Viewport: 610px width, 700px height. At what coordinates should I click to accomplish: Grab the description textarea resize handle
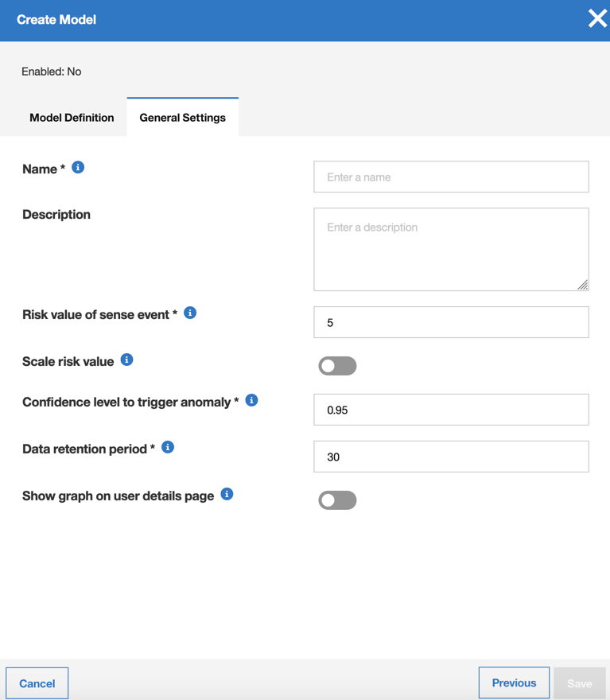click(583, 285)
